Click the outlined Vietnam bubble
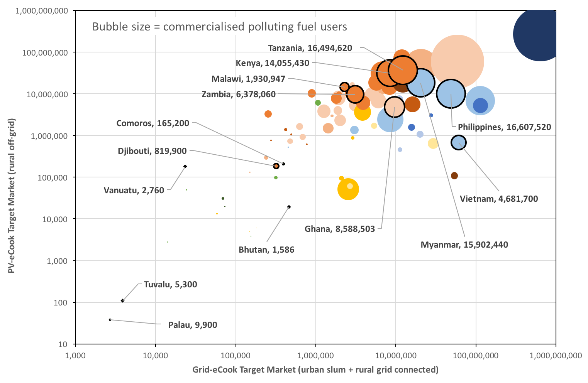Screen dimensions: 588x383 click(459, 143)
